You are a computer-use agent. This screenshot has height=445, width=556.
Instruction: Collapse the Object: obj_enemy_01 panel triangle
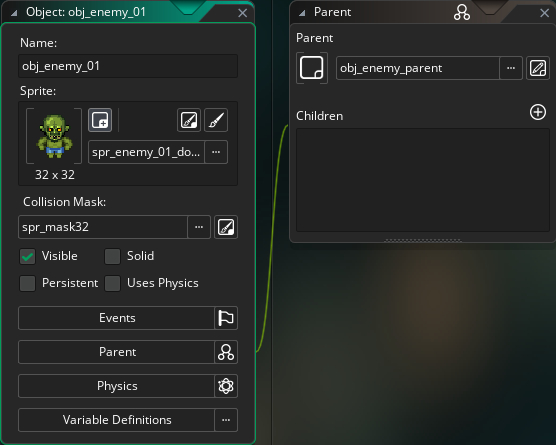tap(14, 13)
